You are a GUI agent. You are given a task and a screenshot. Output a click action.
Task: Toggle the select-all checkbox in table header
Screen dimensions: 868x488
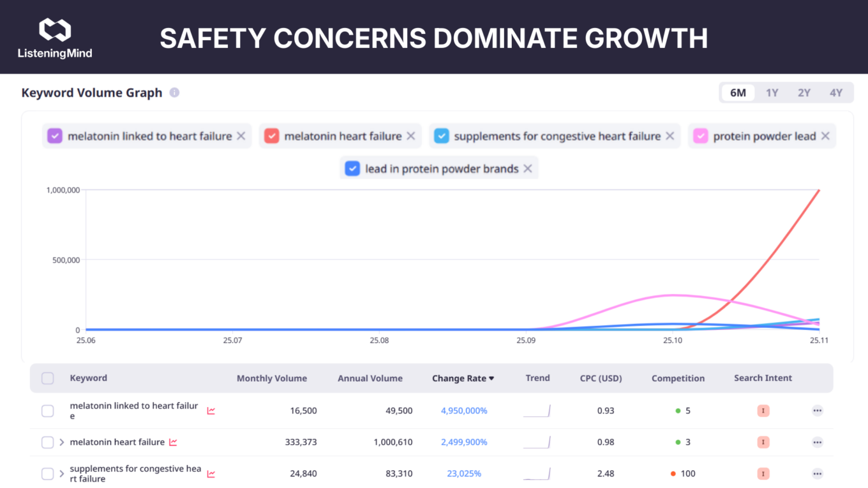48,378
